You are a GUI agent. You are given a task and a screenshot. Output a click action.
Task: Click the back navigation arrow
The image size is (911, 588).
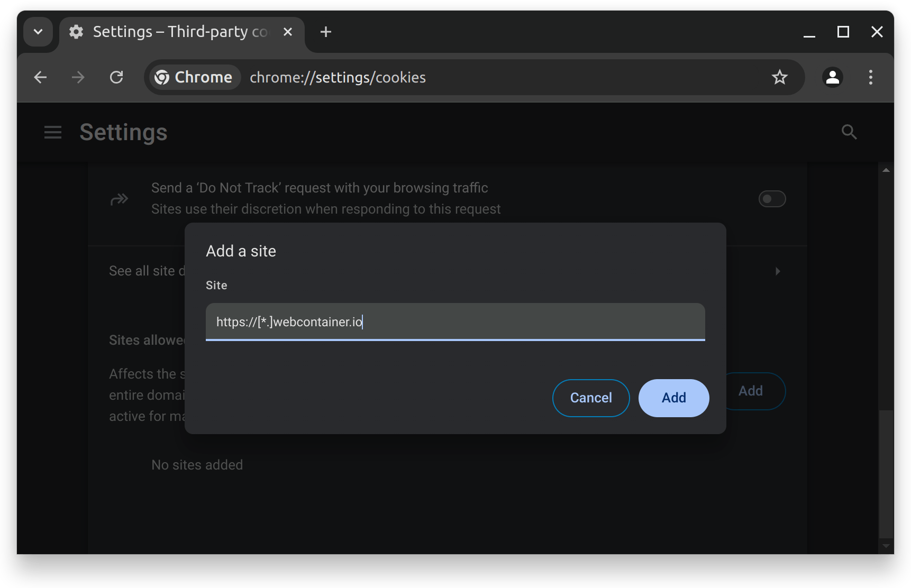[41, 78]
